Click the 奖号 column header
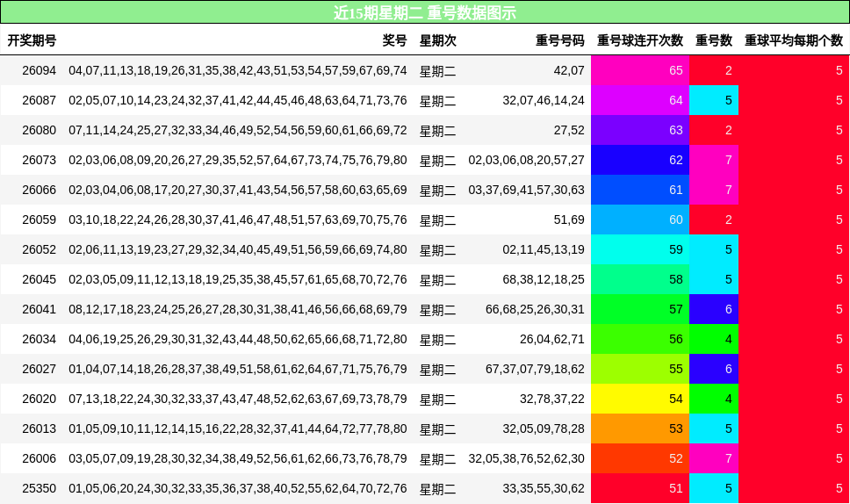This screenshot has height=504, width=850. (394, 40)
